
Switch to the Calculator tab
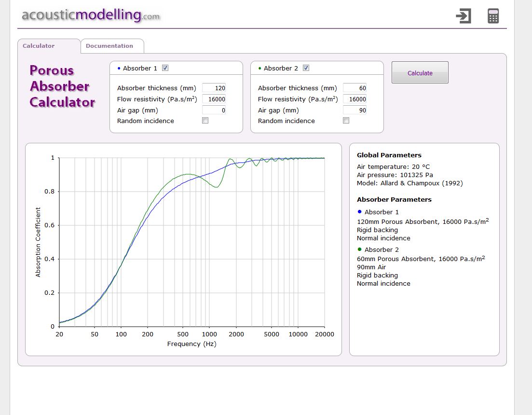click(49, 46)
